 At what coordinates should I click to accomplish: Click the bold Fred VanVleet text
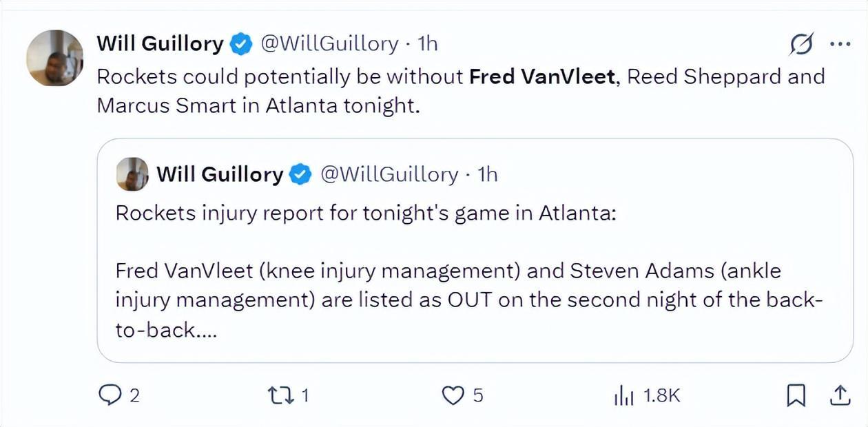[542, 76]
